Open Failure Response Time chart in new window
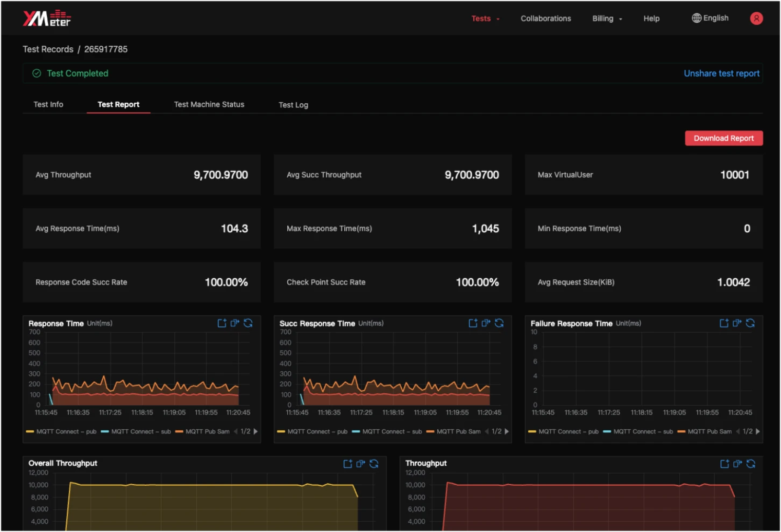This screenshot has width=781, height=532. (x=737, y=323)
